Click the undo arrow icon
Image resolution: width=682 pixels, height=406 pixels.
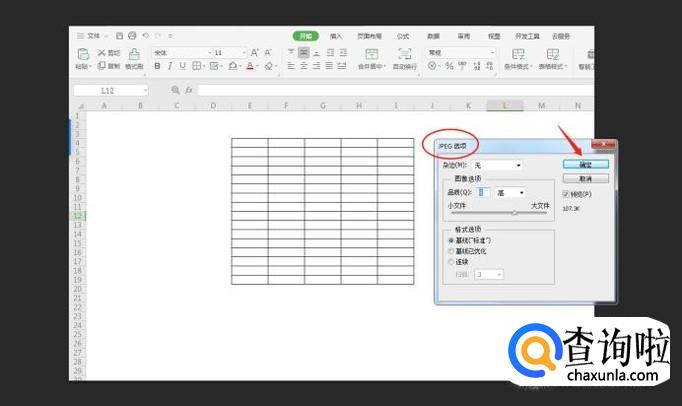tap(146, 36)
